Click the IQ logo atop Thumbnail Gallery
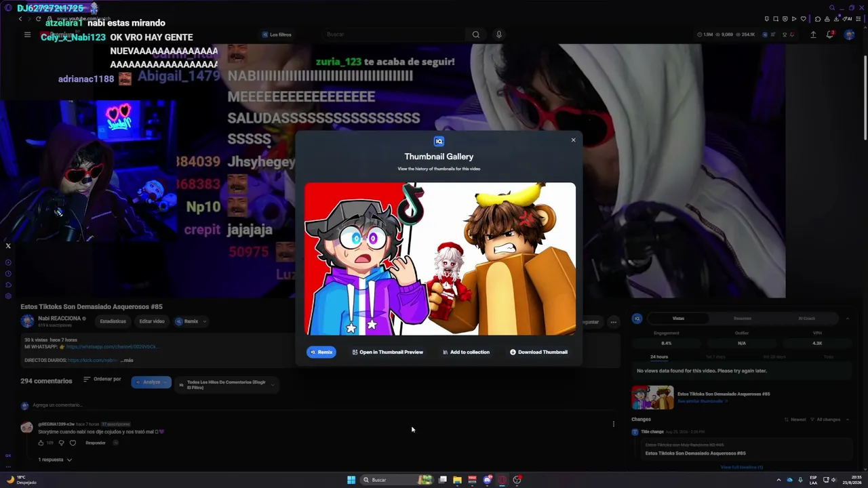Screen dimensions: 868x488 coord(439,141)
